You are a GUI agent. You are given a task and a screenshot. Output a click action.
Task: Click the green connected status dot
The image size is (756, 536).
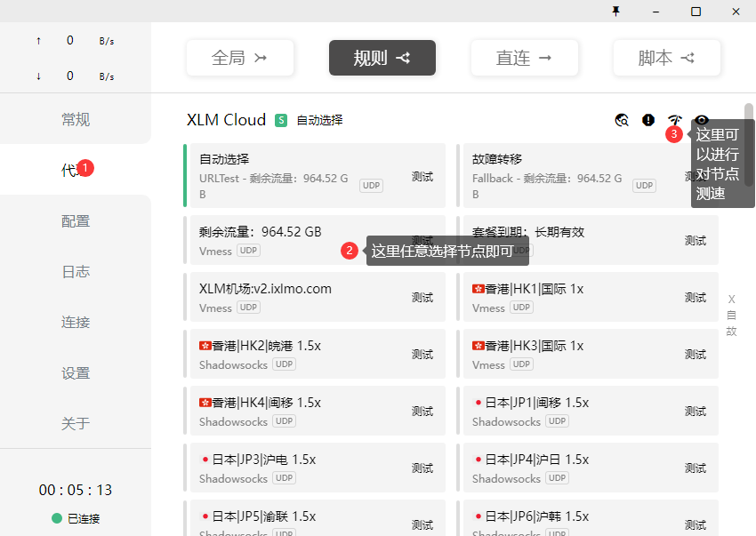tap(57, 518)
